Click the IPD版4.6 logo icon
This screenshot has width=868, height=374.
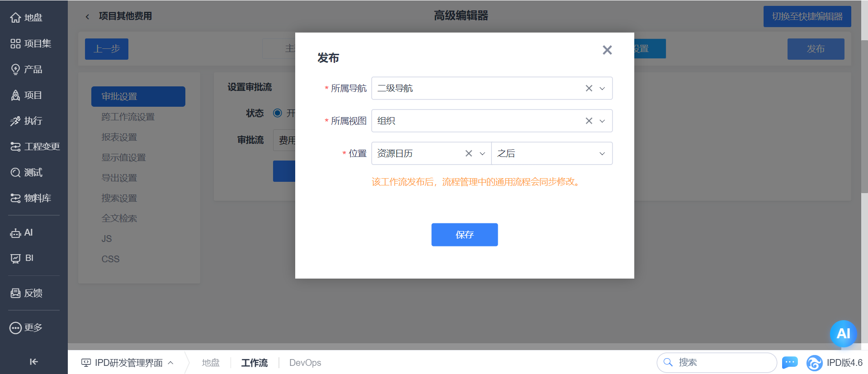pyautogui.click(x=814, y=363)
